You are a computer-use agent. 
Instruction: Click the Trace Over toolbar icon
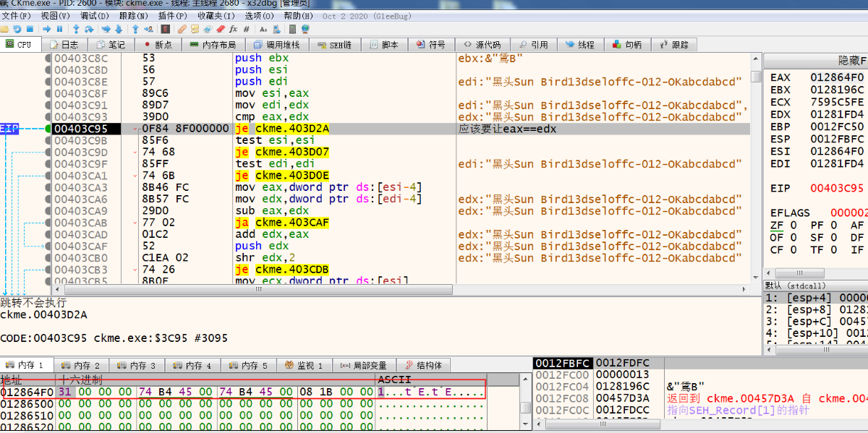[x=119, y=29]
